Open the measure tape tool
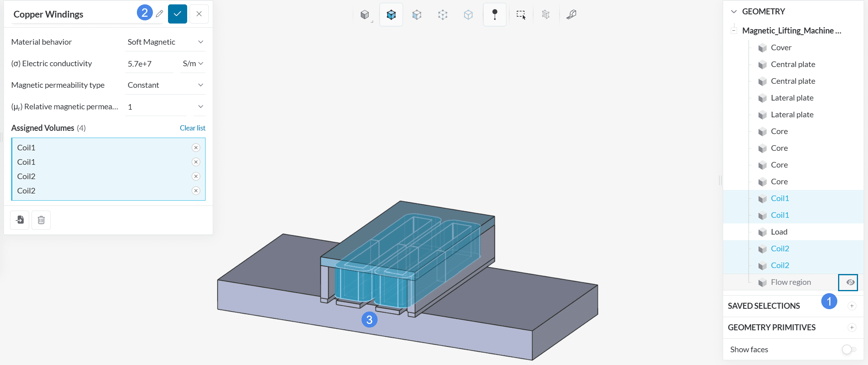The image size is (868, 365). point(571,15)
